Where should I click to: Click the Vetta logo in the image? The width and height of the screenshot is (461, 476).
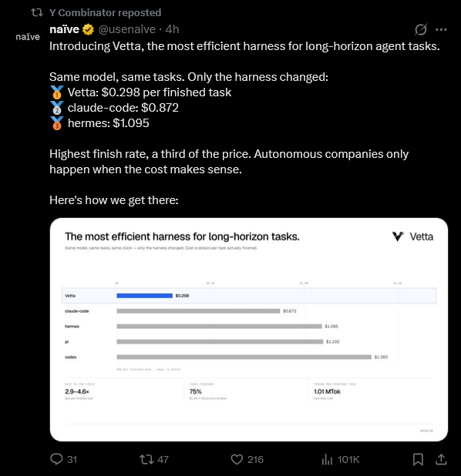pos(412,236)
